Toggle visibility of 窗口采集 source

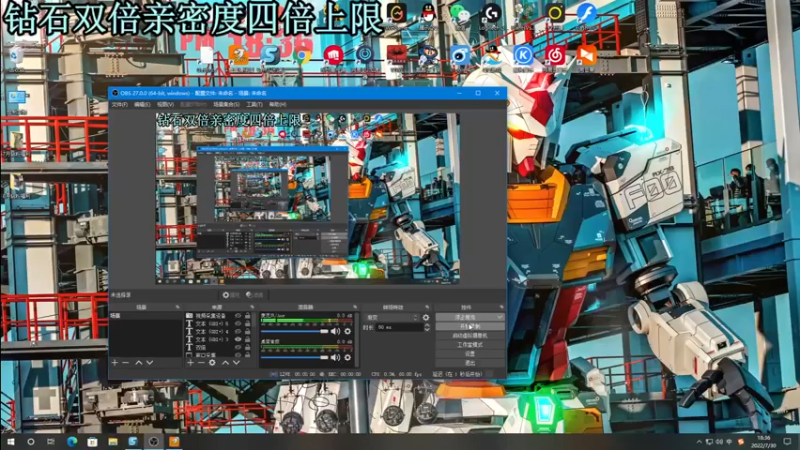point(238,355)
